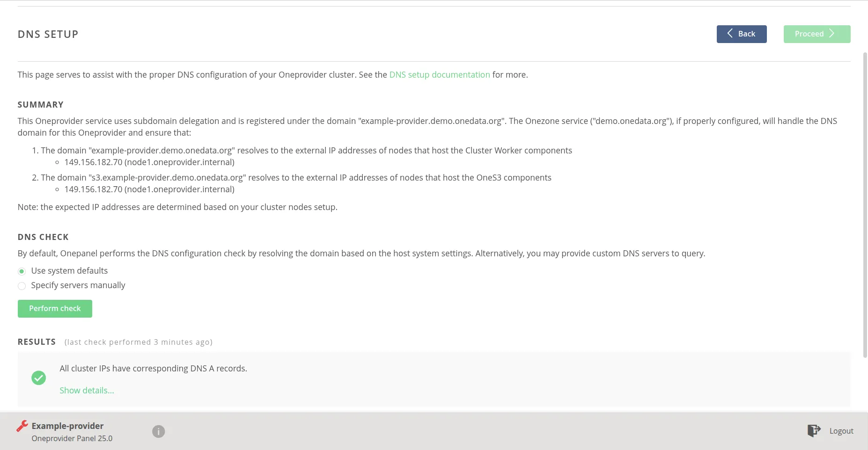
Task: Click the Logout text label
Action: click(841, 431)
